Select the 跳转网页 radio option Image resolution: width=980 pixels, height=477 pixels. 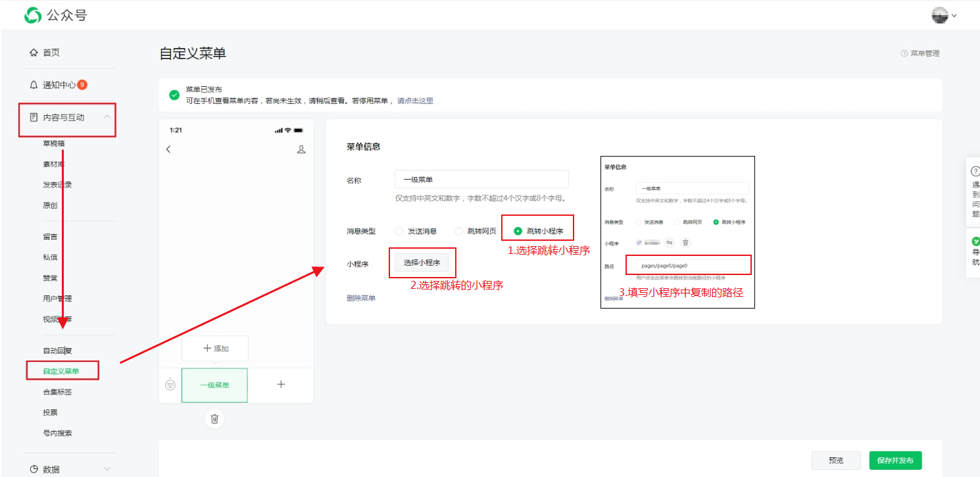[458, 231]
